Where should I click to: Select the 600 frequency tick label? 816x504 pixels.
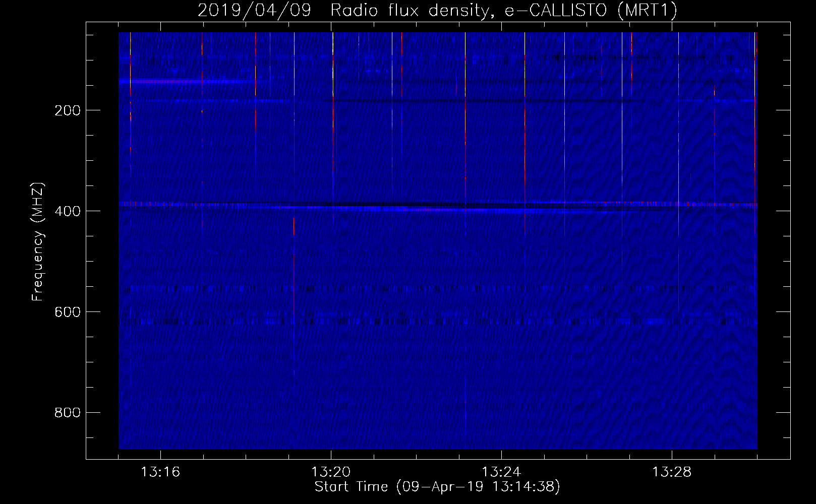pyautogui.click(x=68, y=312)
